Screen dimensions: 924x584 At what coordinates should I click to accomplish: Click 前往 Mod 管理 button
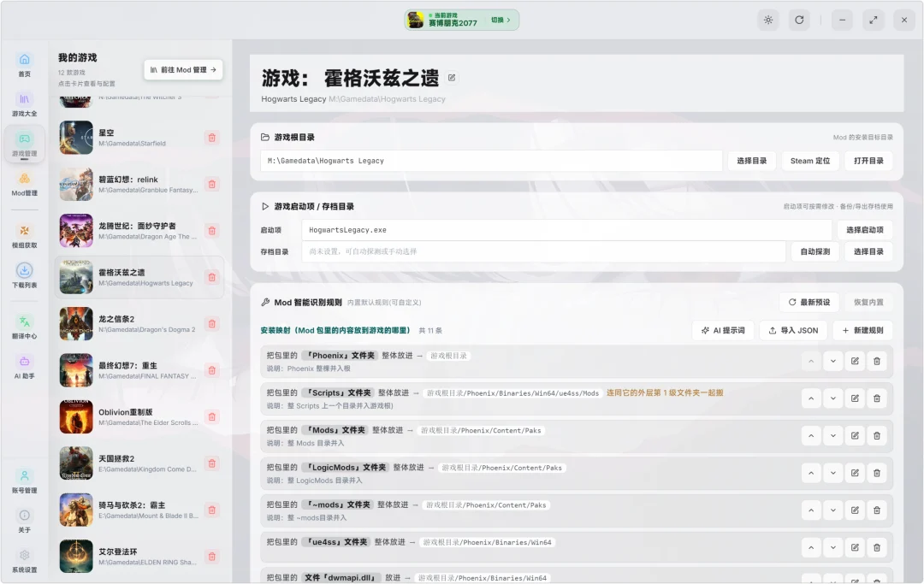tap(183, 69)
